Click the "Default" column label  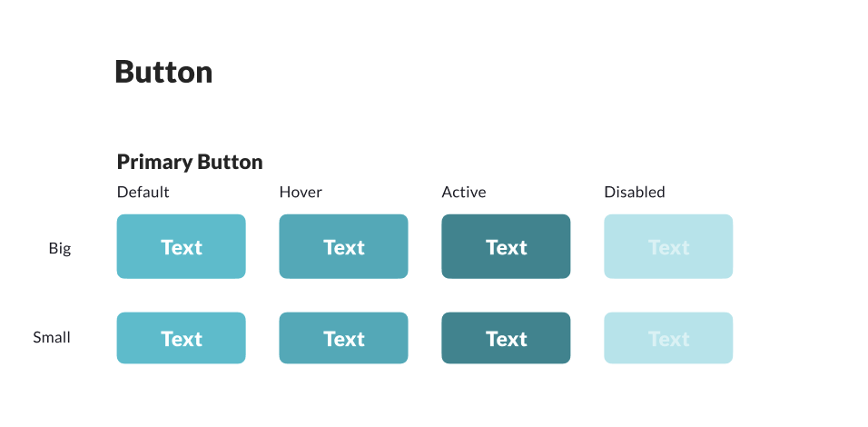pyautogui.click(x=143, y=193)
